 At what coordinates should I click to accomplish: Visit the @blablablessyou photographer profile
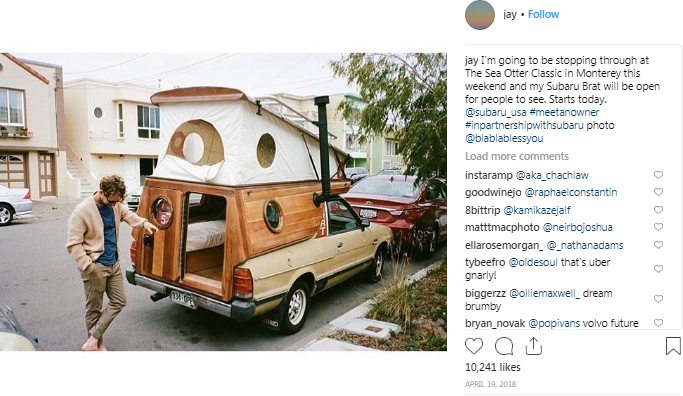pyautogui.click(x=504, y=139)
